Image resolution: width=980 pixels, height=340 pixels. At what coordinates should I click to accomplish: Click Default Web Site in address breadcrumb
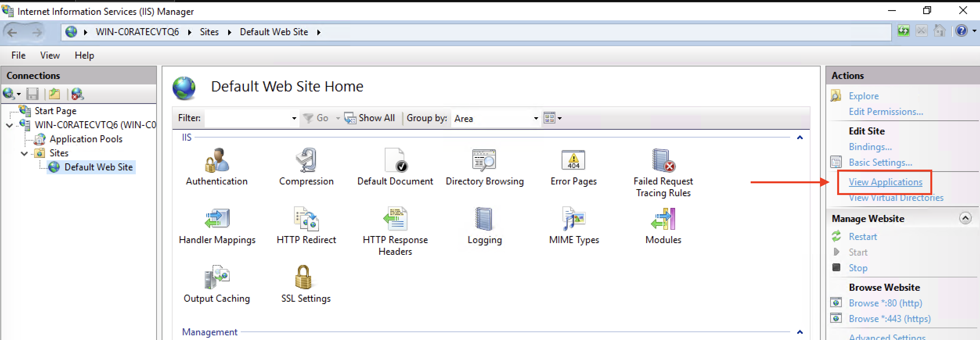coord(274,32)
